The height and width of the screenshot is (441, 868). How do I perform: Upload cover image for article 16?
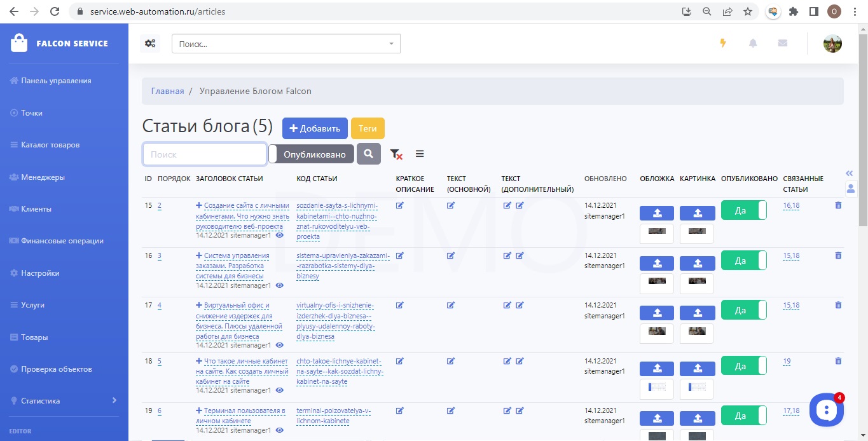(657, 262)
